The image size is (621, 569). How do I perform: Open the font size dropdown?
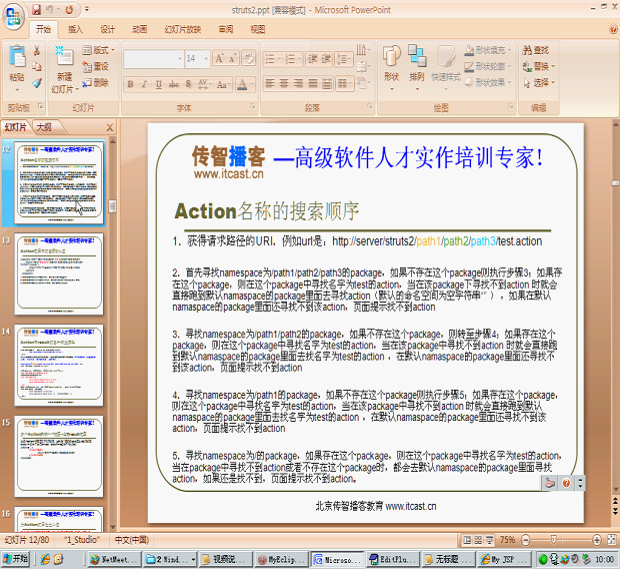click(x=205, y=60)
